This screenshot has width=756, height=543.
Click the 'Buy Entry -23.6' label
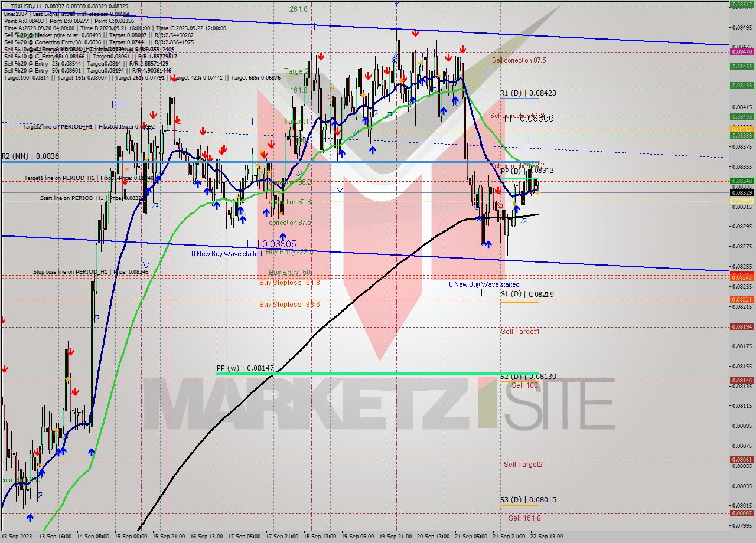[x=289, y=252]
